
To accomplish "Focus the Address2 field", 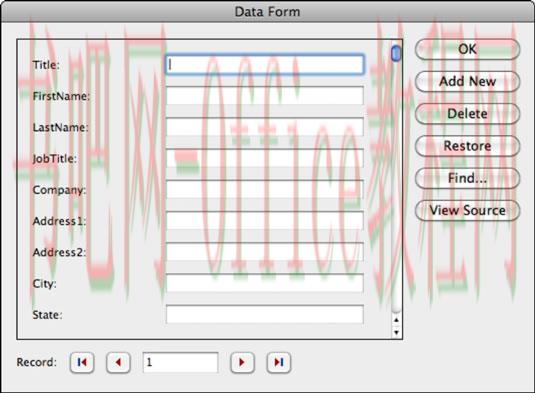I will [265, 252].
